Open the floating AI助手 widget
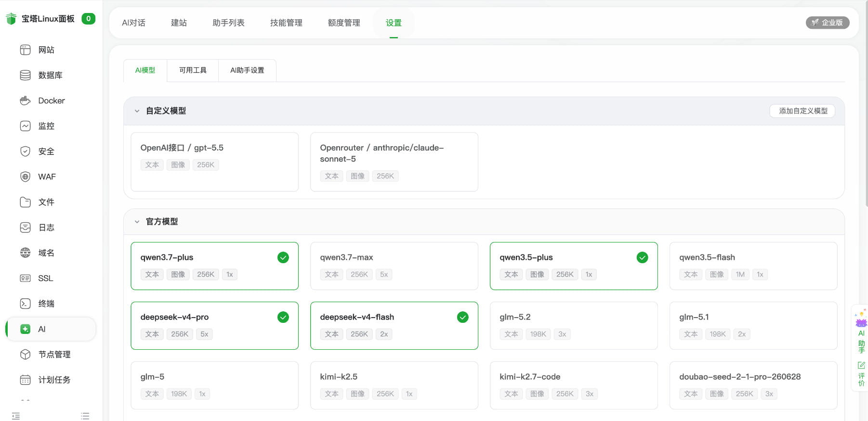Image resolution: width=868 pixels, height=421 pixels. click(x=861, y=332)
